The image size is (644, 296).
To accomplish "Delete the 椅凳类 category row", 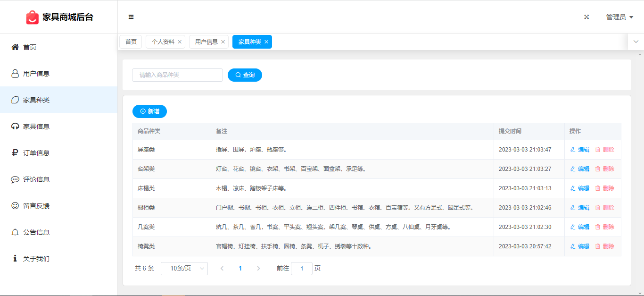I will (604, 246).
